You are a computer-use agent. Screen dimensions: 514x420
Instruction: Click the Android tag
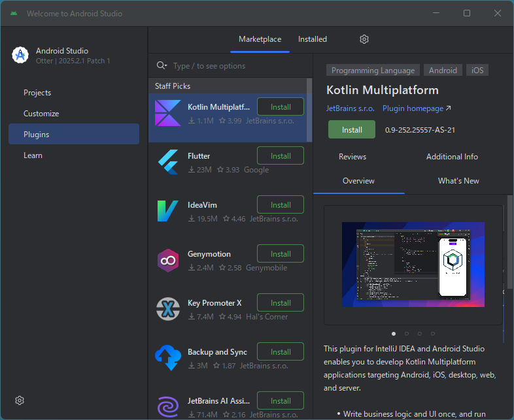click(x=443, y=71)
